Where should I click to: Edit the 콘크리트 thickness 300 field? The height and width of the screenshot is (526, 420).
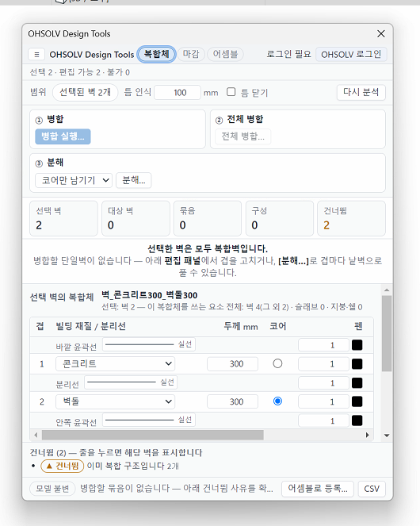click(233, 364)
